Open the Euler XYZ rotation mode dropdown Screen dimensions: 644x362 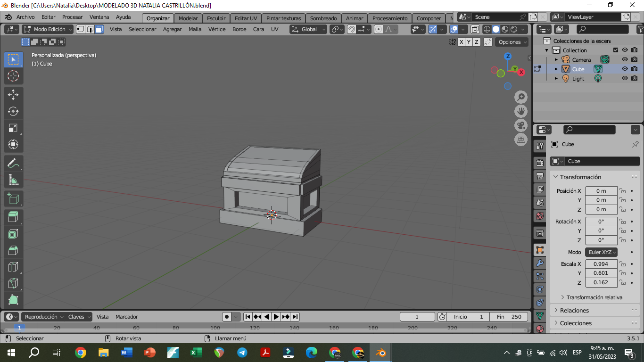[x=601, y=252]
